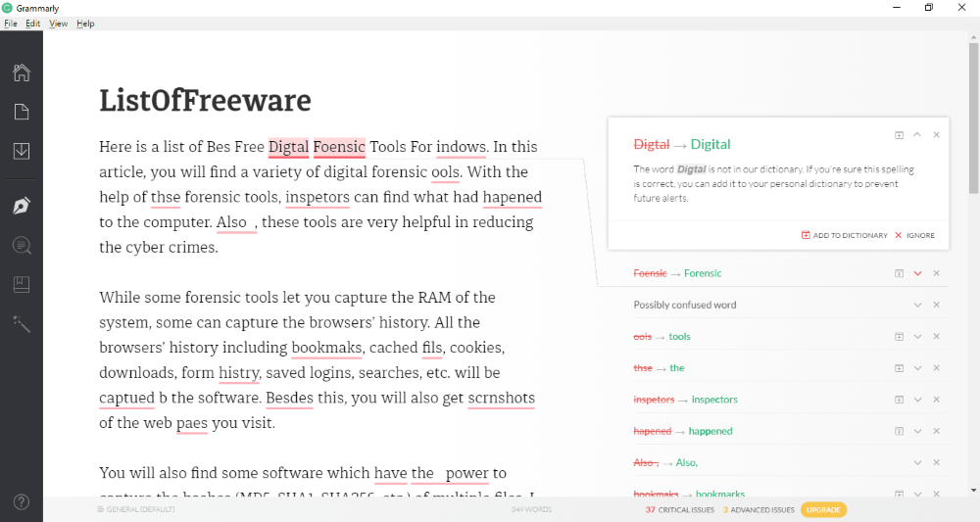980x522 pixels.
Task: Accept the 'happened' correction
Action: point(710,431)
